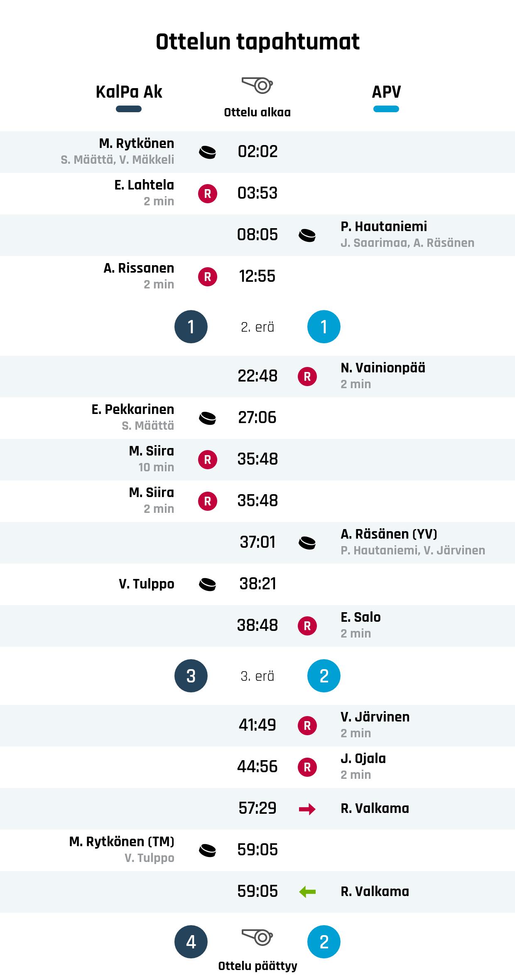Click the green arrow icon at 59:05
515x980 pixels.
click(x=307, y=892)
